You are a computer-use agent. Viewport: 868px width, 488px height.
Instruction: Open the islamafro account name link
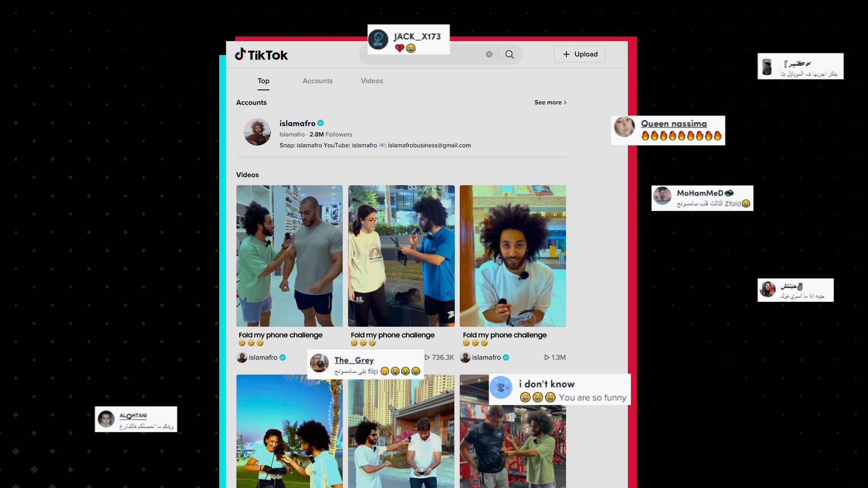pyautogui.click(x=297, y=123)
